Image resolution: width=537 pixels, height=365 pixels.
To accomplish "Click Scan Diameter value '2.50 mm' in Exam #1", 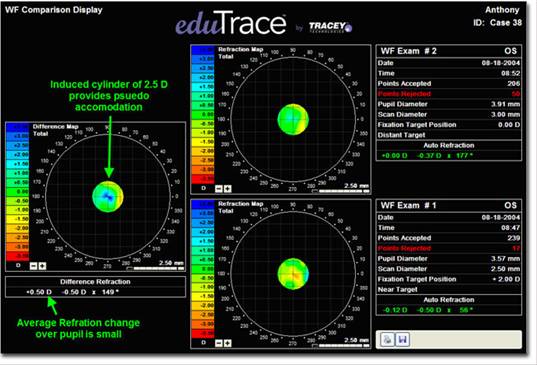I will tap(505, 269).
